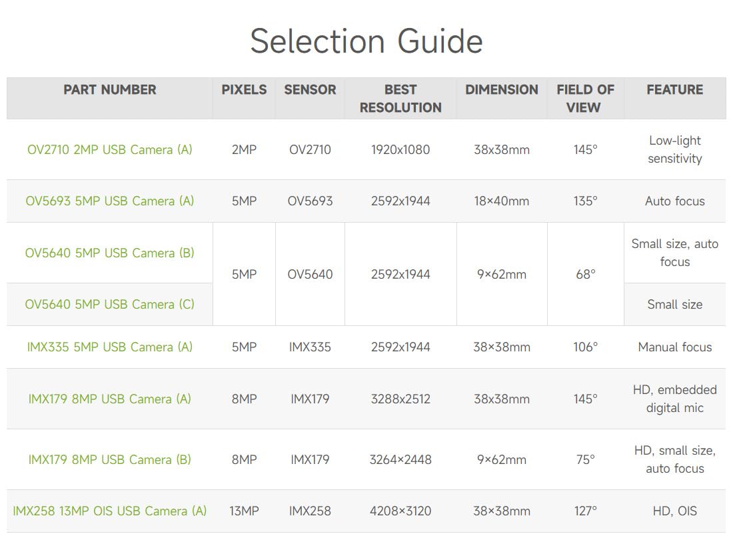Open the OV5693 5MP USB Camera (A) link

tap(110, 201)
